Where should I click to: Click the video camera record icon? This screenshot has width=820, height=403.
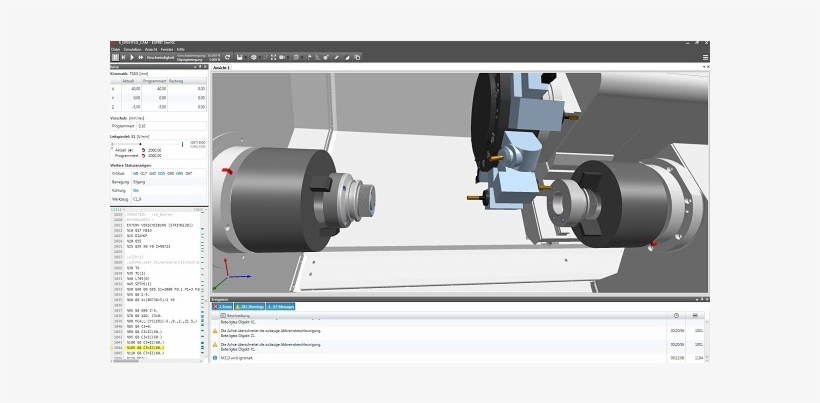click(x=281, y=57)
